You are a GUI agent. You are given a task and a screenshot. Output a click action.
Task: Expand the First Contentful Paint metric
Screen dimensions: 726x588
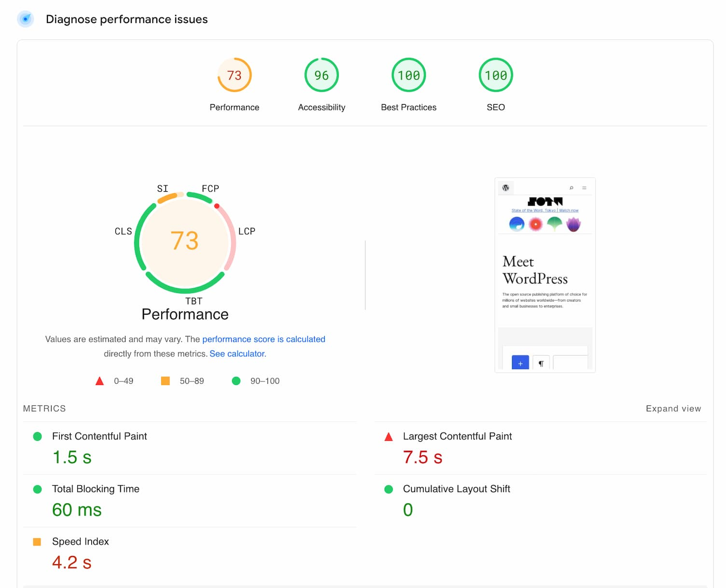coord(99,436)
